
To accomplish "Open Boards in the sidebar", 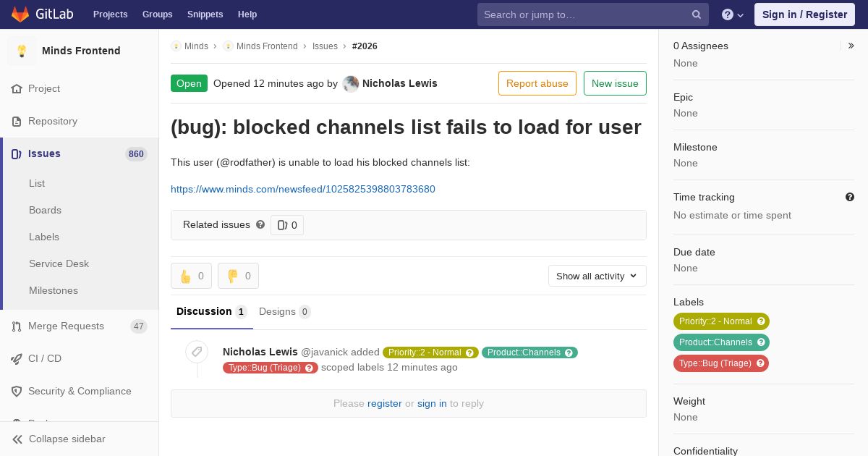I will pyautogui.click(x=45, y=211).
